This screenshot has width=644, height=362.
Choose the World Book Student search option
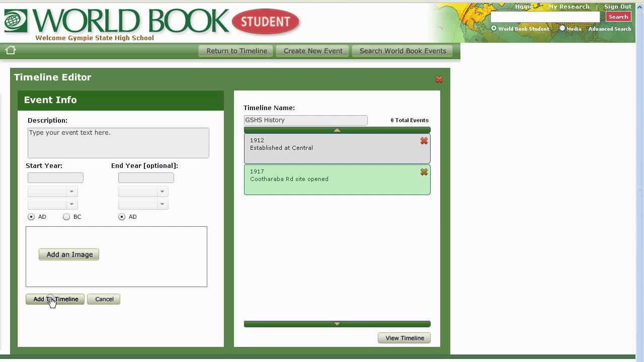(494, 28)
